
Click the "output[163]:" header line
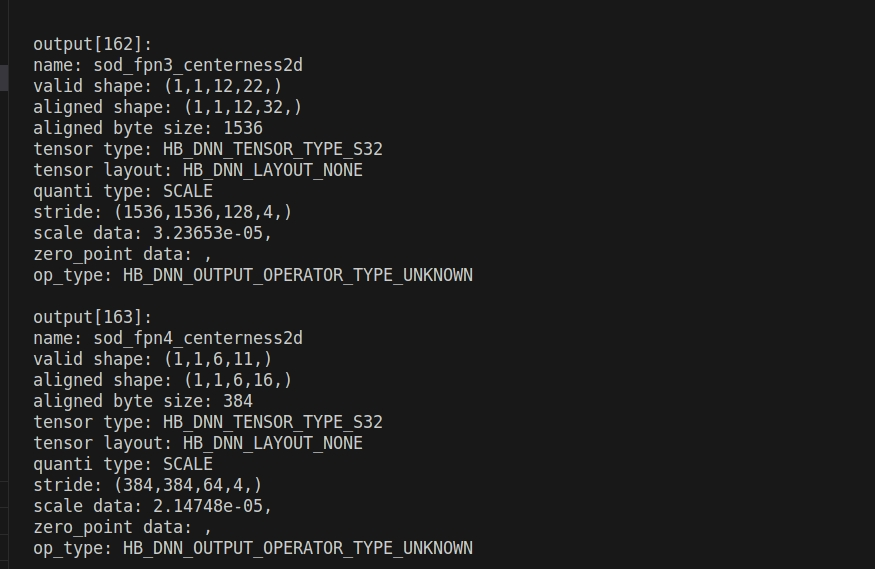(x=92, y=317)
